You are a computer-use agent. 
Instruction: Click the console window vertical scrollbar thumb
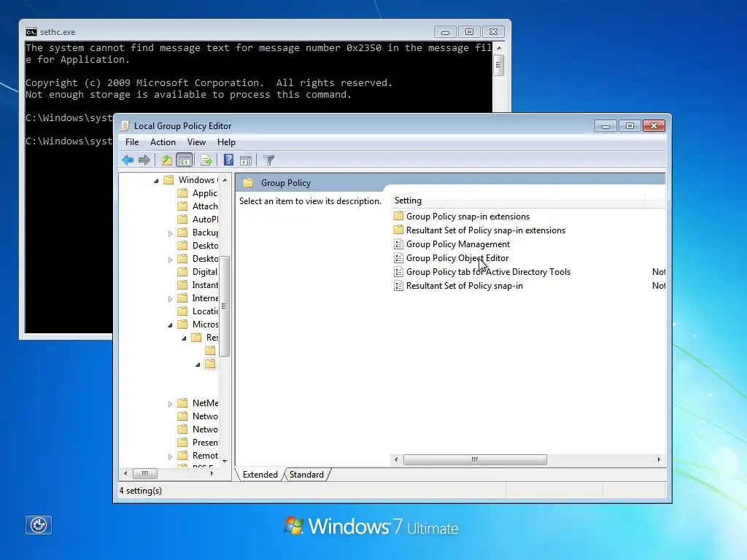499,65
